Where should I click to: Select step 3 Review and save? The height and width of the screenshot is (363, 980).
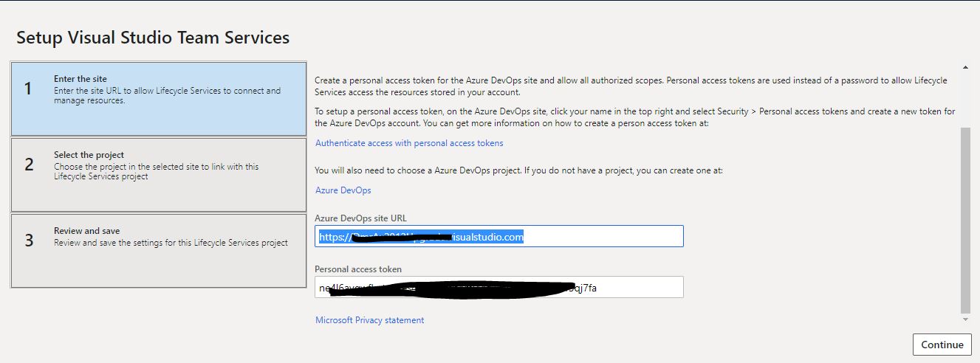pos(159,251)
